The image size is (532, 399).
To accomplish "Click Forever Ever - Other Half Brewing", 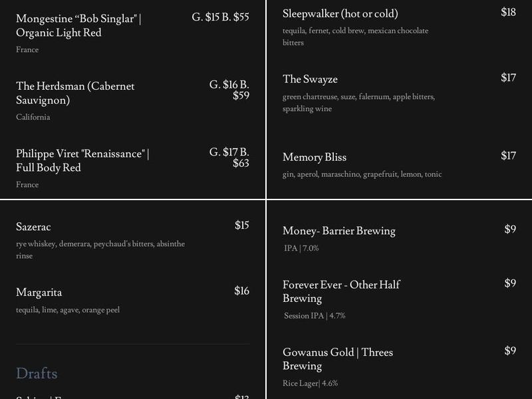I will pyautogui.click(x=341, y=291).
